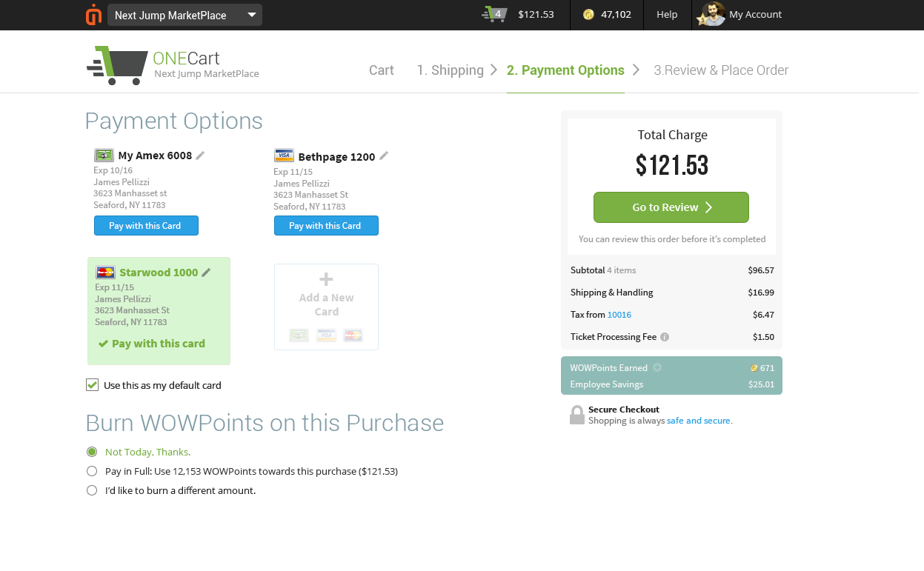Click the Employee Savings label
Screen dimensions: 924x571
coord(607,384)
